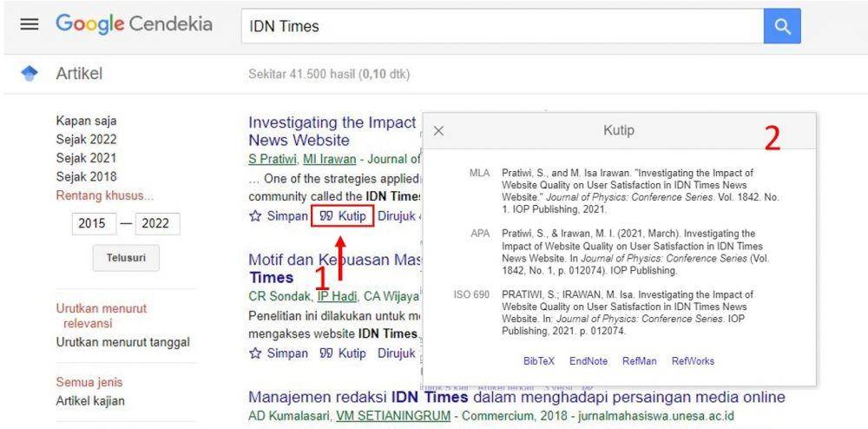
Task: Click Simpan on the first result
Action: 287,216
